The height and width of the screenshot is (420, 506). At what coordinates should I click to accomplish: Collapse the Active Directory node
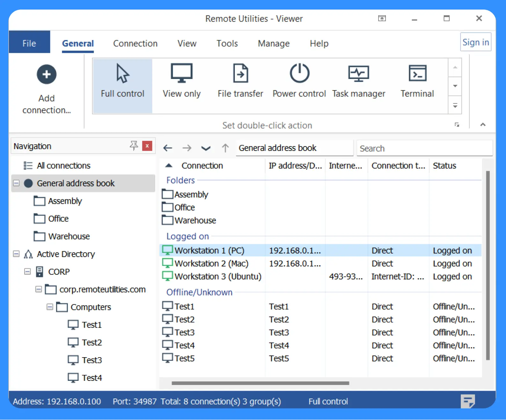[x=16, y=254]
